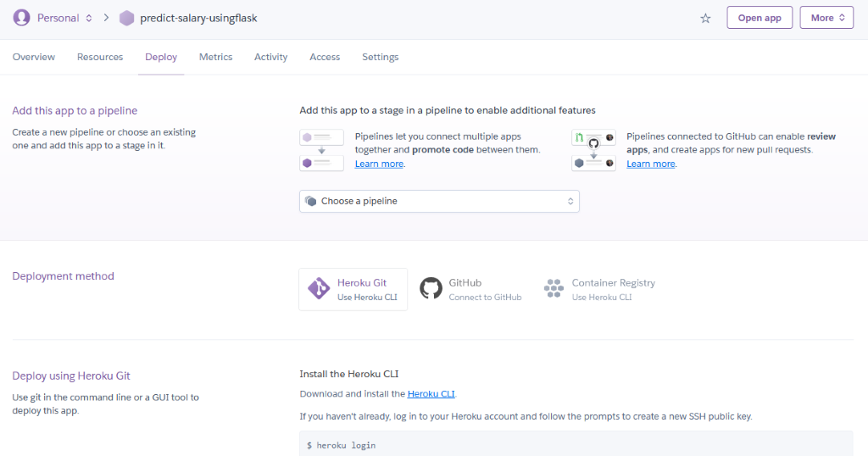Click the Open app button
868x456 pixels.
tap(759, 18)
